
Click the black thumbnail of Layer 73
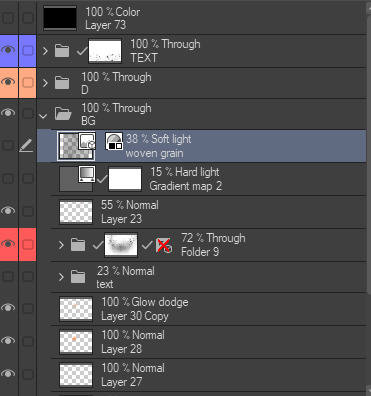pos(60,18)
